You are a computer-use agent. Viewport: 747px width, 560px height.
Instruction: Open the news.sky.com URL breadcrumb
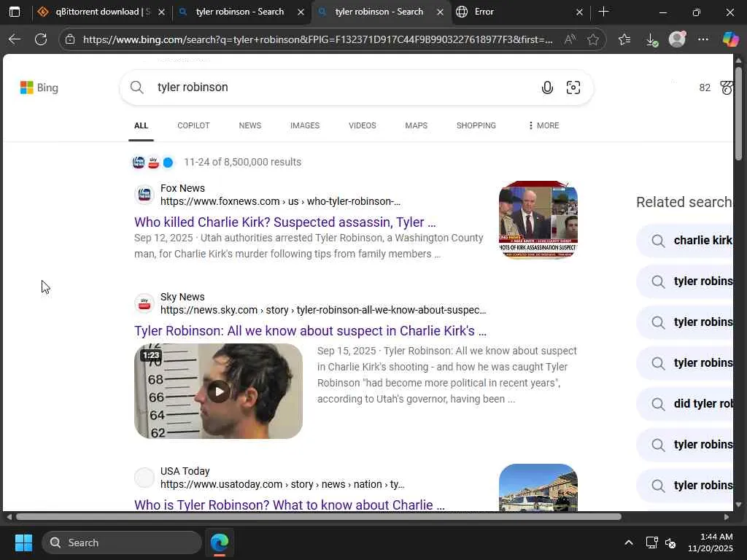[323, 310]
